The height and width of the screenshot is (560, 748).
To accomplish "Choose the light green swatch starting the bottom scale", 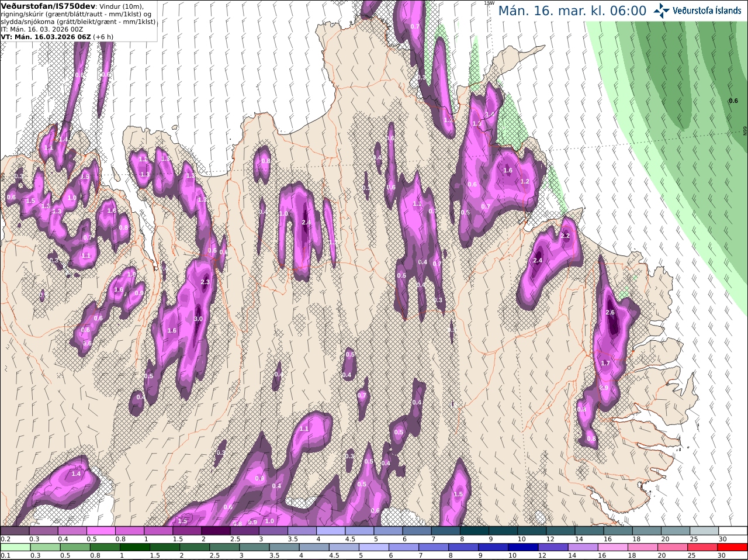I will 14,547.
